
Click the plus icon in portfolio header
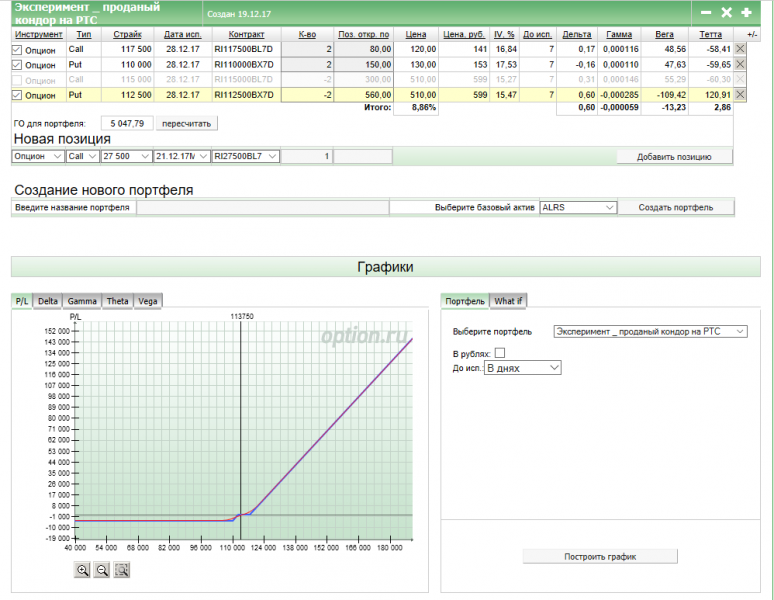746,12
